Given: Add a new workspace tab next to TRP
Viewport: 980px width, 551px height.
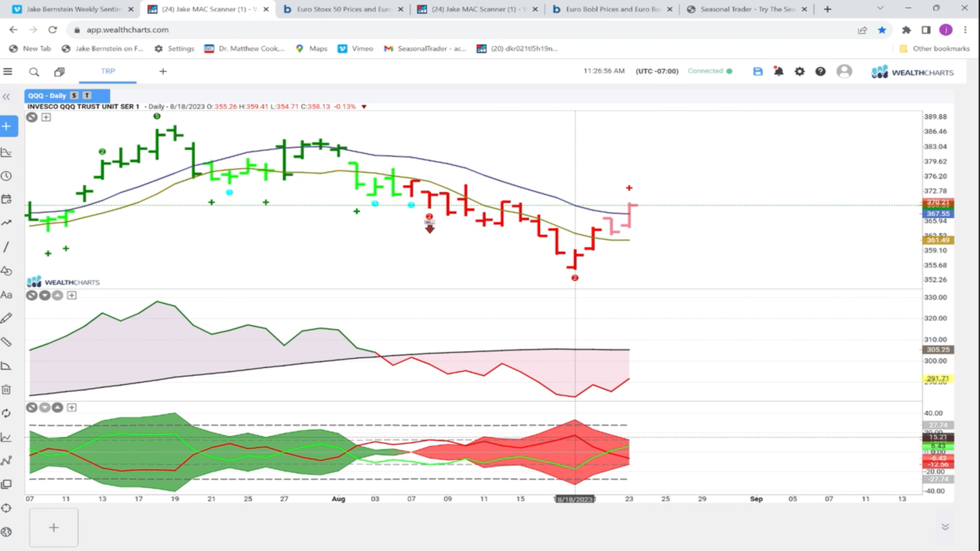Looking at the screenshot, I should tap(163, 71).
